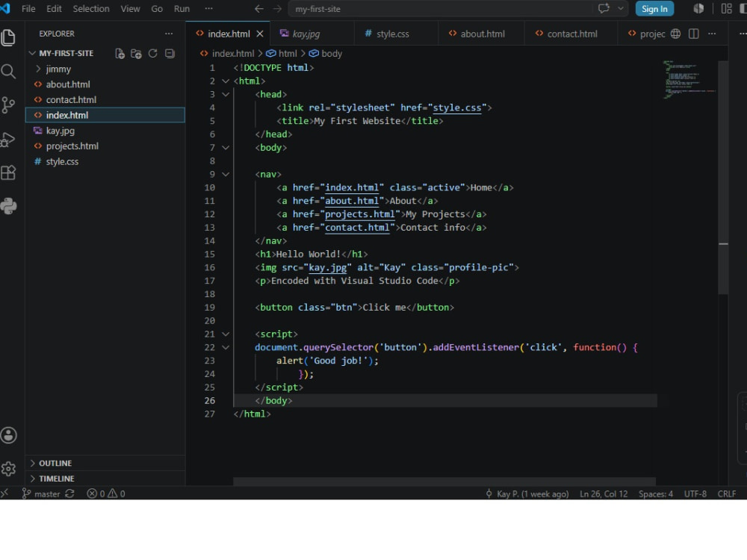Open the Run menu
Image resolution: width=747 pixels, height=560 pixels.
182,8
